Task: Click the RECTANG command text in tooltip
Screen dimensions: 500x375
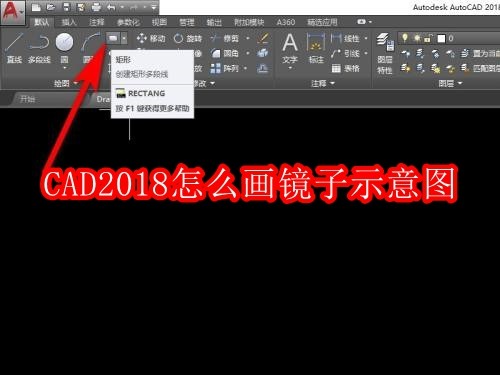Action: click(x=147, y=93)
